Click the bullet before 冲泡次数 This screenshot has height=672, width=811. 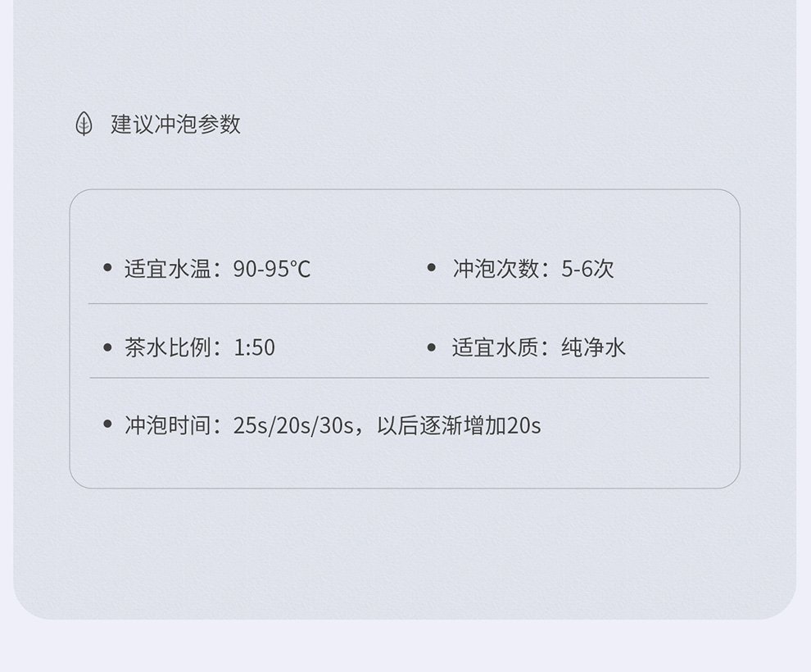(432, 267)
